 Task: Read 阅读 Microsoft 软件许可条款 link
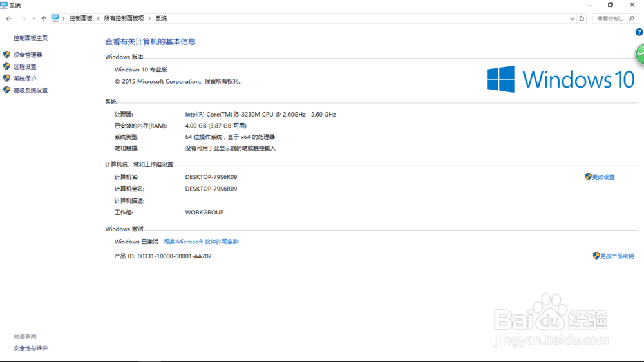coord(201,242)
